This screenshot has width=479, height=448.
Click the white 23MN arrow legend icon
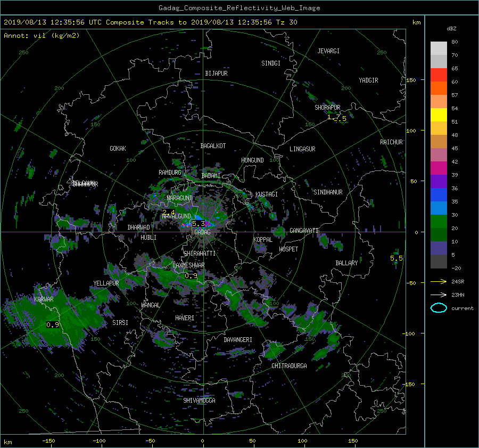pos(439,295)
